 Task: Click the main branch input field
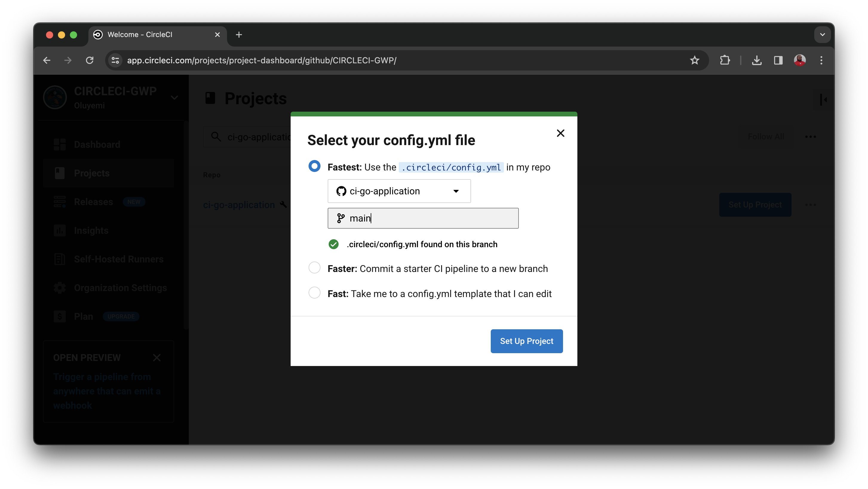coord(423,218)
